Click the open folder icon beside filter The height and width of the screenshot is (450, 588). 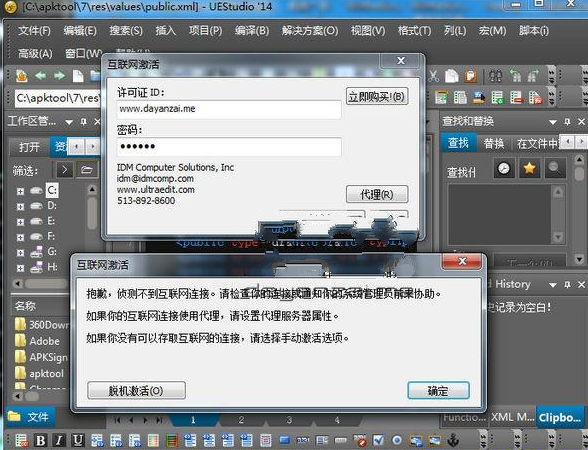[87, 170]
